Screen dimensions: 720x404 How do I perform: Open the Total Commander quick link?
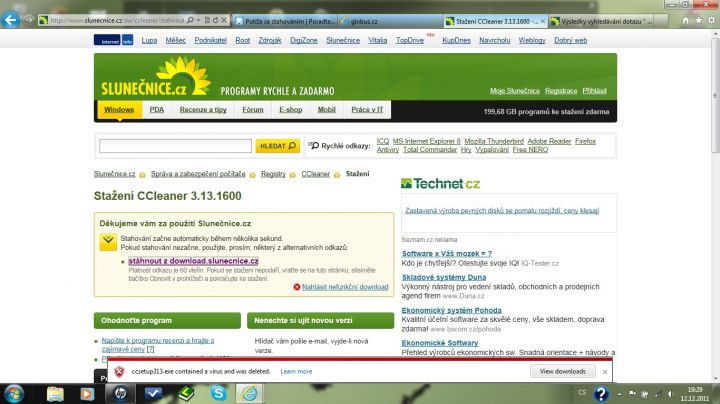430,150
